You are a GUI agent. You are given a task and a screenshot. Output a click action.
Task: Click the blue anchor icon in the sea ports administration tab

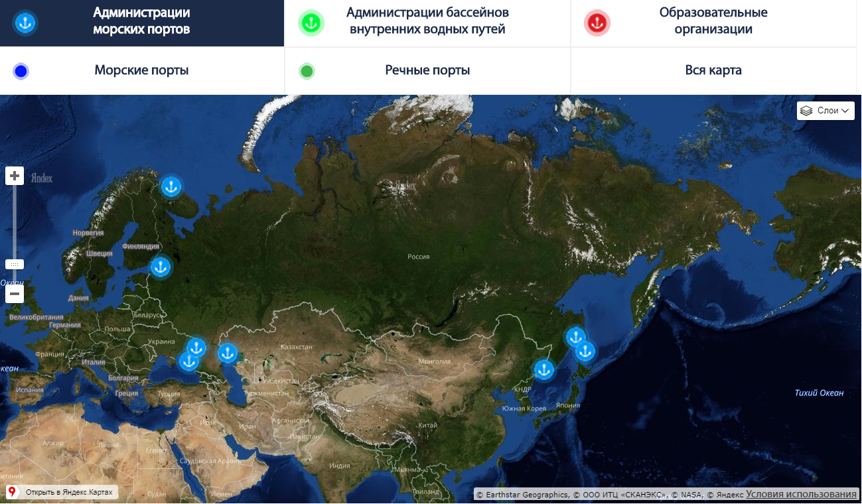pos(25,23)
